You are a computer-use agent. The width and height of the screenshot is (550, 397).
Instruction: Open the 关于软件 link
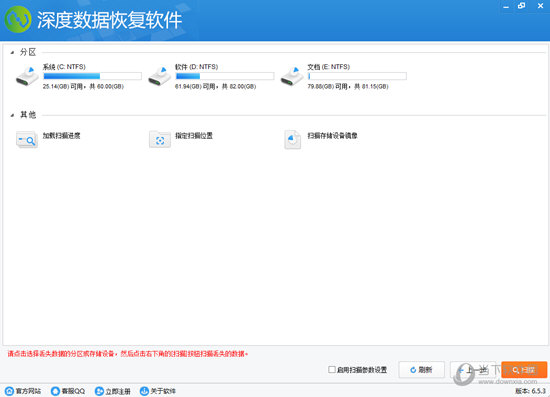click(163, 391)
